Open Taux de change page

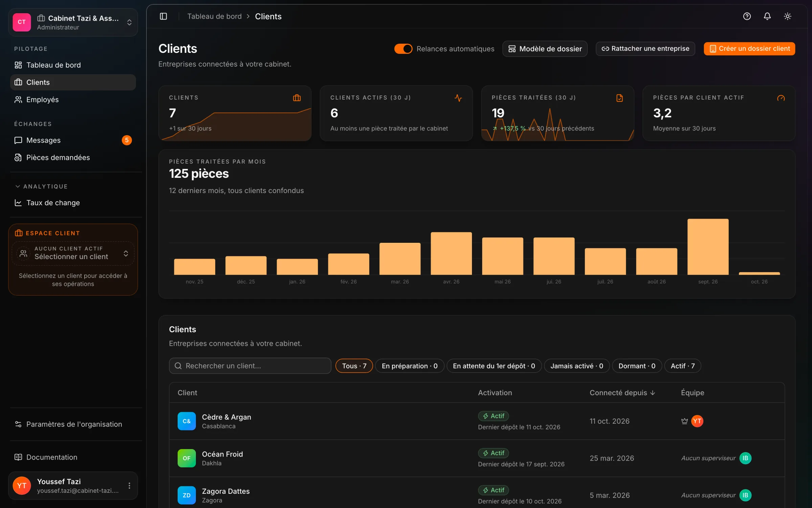(x=73, y=203)
